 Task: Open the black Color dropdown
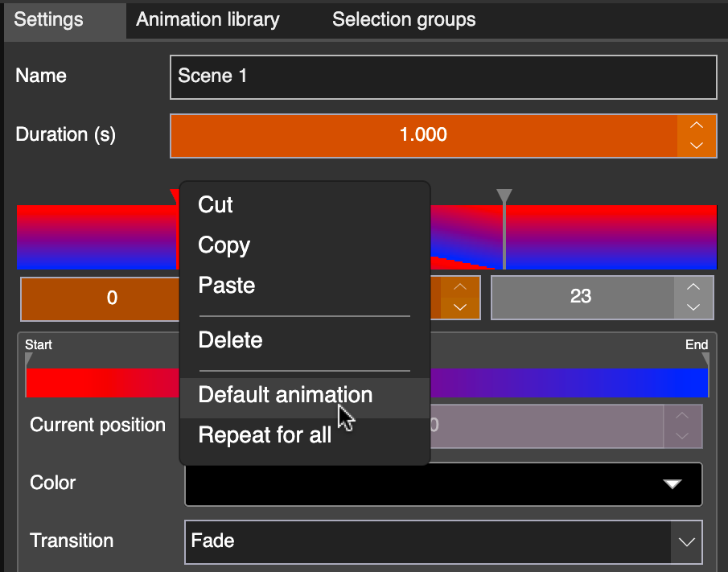point(443,484)
